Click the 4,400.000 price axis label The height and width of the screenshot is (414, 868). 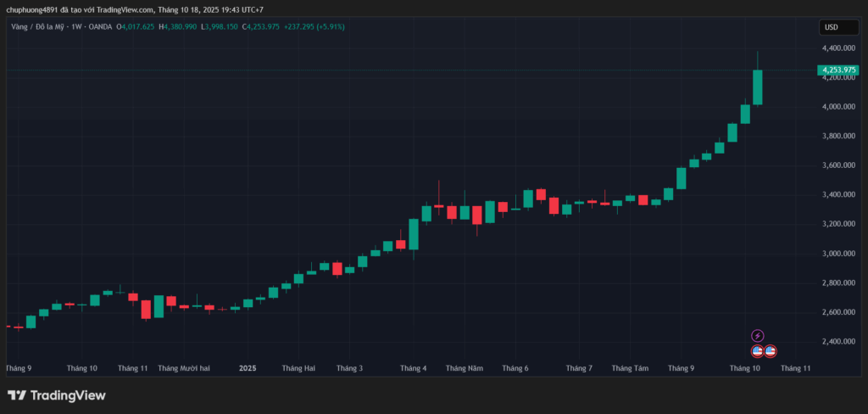pyautogui.click(x=837, y=48)
